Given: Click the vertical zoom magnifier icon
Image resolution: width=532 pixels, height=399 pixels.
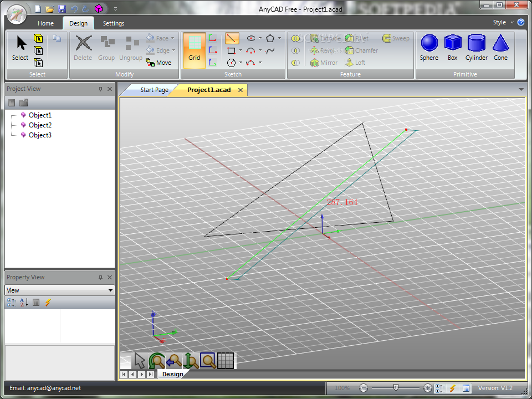Looking at the screenshot, I should point(191,360).
